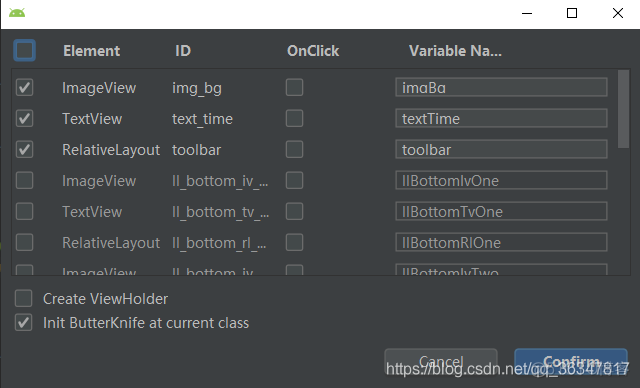Toggle the select-all checkbox in the header

pyautogui.click(x=24, y=51)
